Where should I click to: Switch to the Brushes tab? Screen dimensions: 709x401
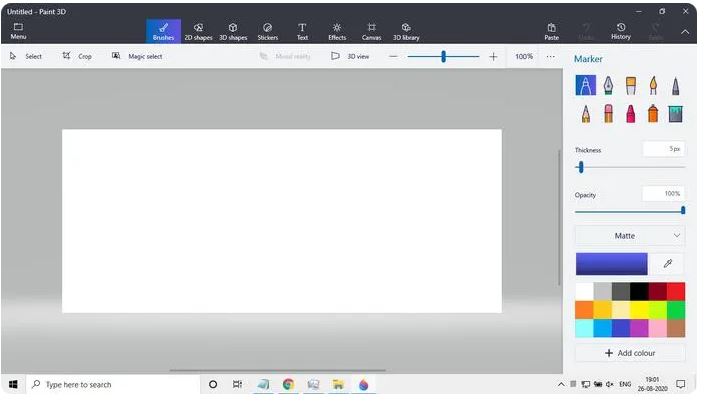coord(163,31)
